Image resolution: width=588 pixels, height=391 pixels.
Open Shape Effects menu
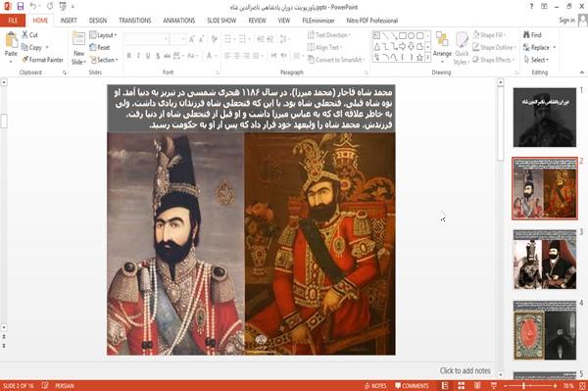pyautogui.click(x=494, y=60)
